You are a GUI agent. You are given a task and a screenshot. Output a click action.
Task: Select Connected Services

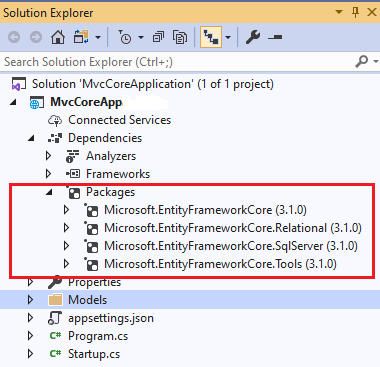click(119, 120)
